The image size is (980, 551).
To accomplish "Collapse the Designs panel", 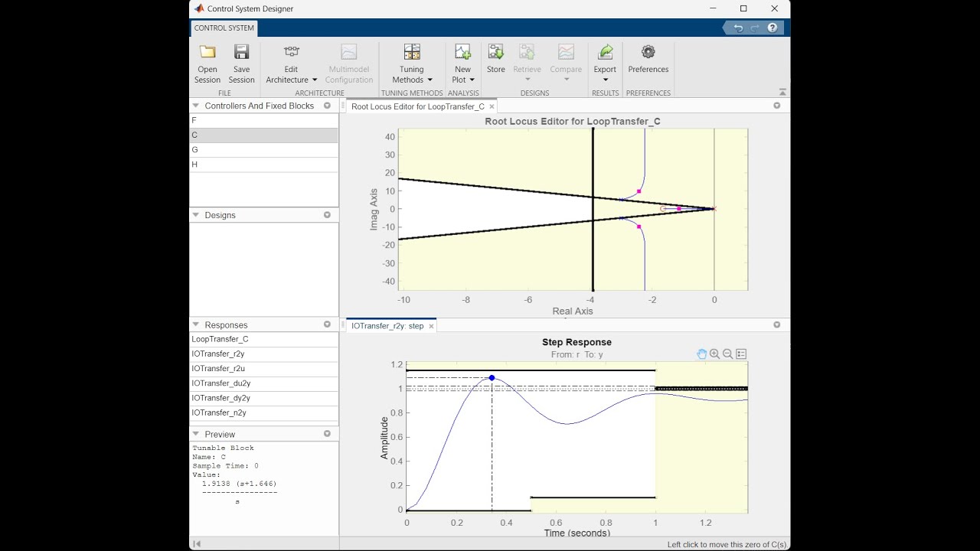I will point(196,215).
